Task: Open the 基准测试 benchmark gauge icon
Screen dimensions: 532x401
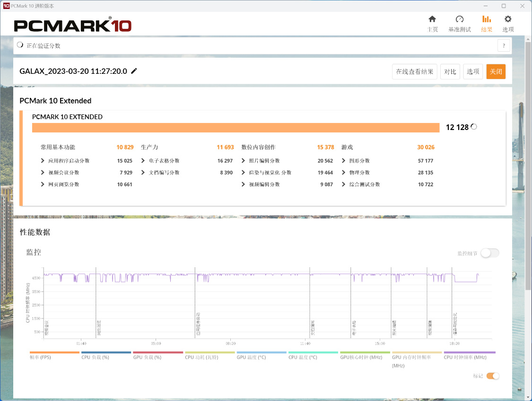Action: coord(459,19)
